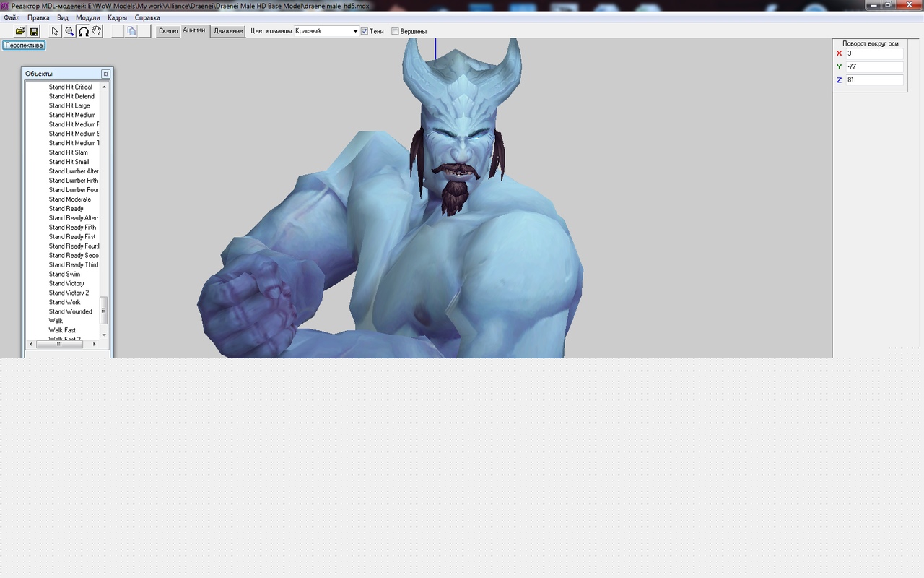Switch to the Анимки tab
Viewport: 924px width, 578px height.
tap(194, 30)
